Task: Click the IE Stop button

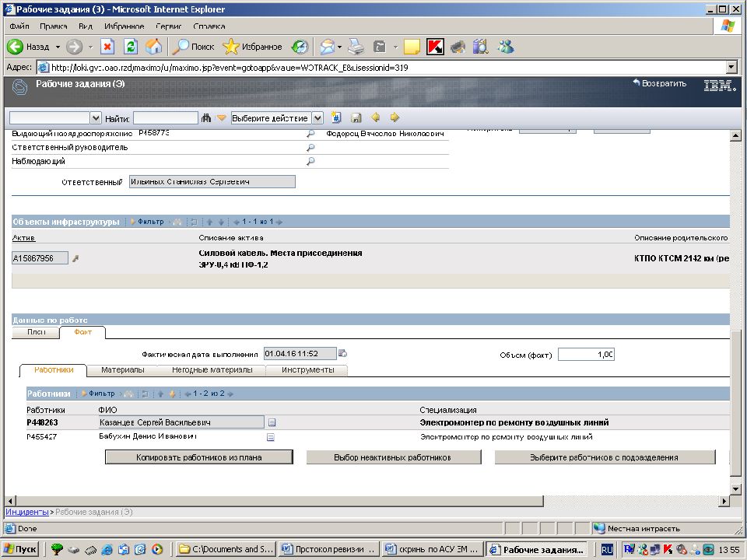Action: point(107,47)
